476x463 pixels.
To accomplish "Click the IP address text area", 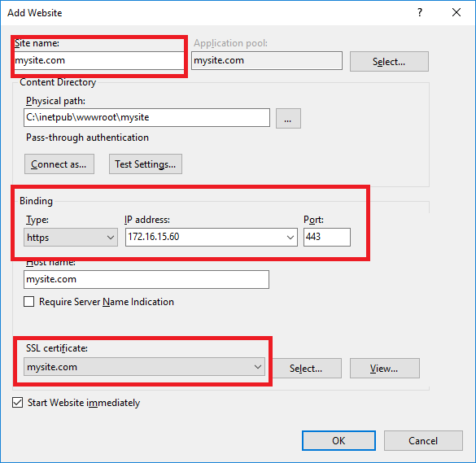I will [x=205, y=237].
